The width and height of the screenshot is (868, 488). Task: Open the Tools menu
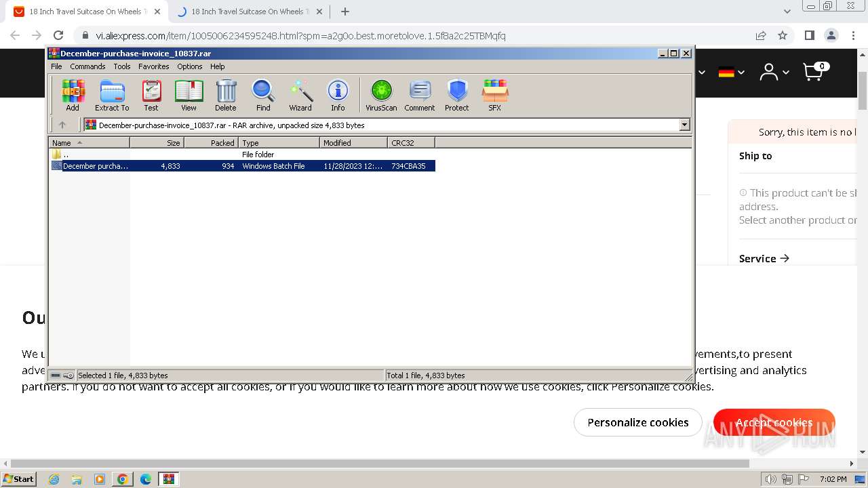(x=122, y=66)
